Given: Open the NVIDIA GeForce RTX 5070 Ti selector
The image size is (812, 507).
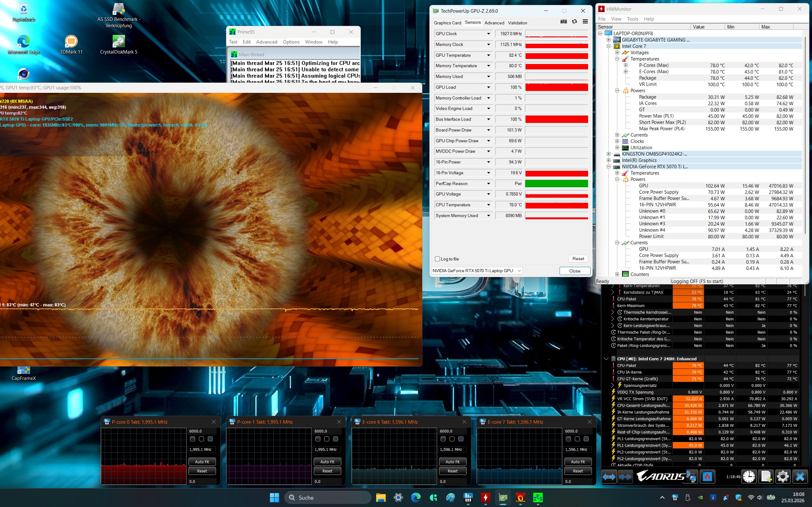Looking at the screenshot, I should tap(476, 271).
